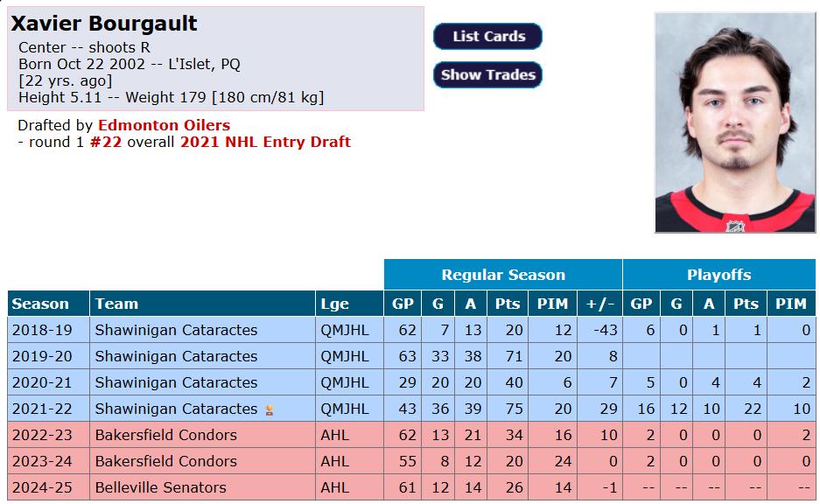Click the 2019-20 Shawinigan Cataractes team cell
The image size is (820, 504).
point(202,356)
